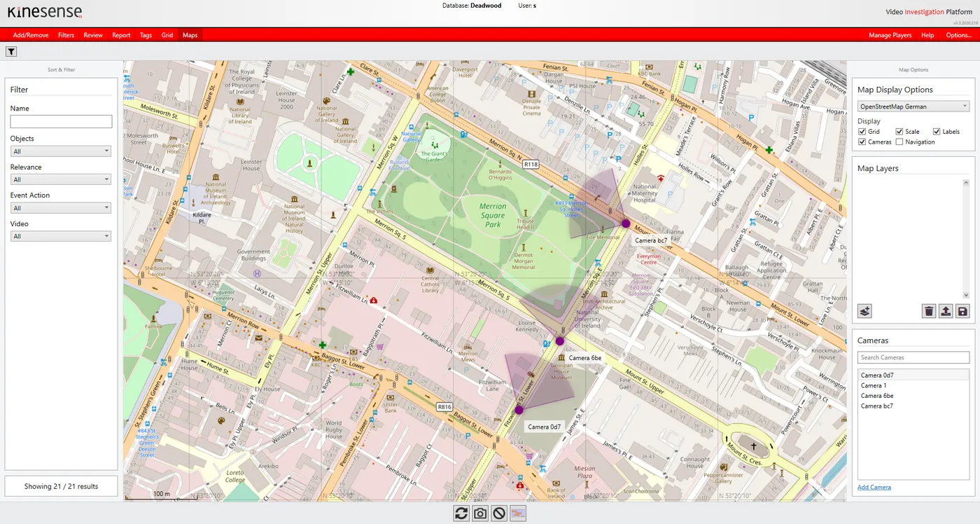This screenshot has width=980, height=524.
Task: Select Camera 1 in the Cameras list
Action: click(913, 385)
